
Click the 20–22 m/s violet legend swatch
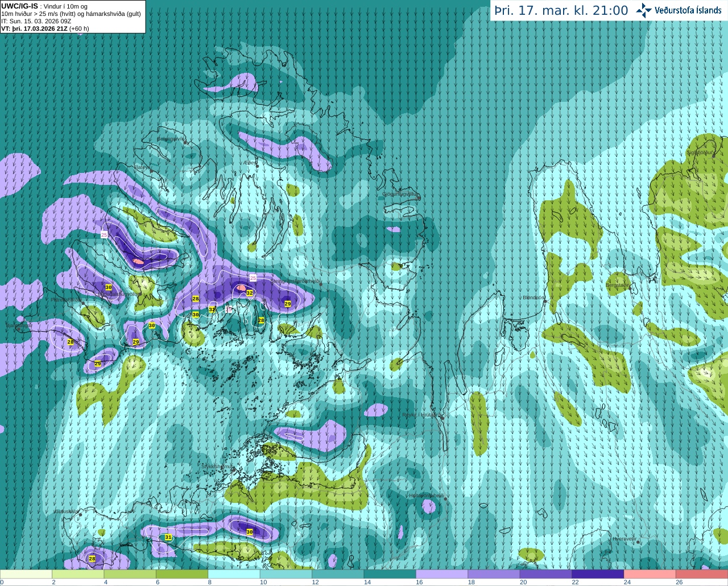[546, 574]
